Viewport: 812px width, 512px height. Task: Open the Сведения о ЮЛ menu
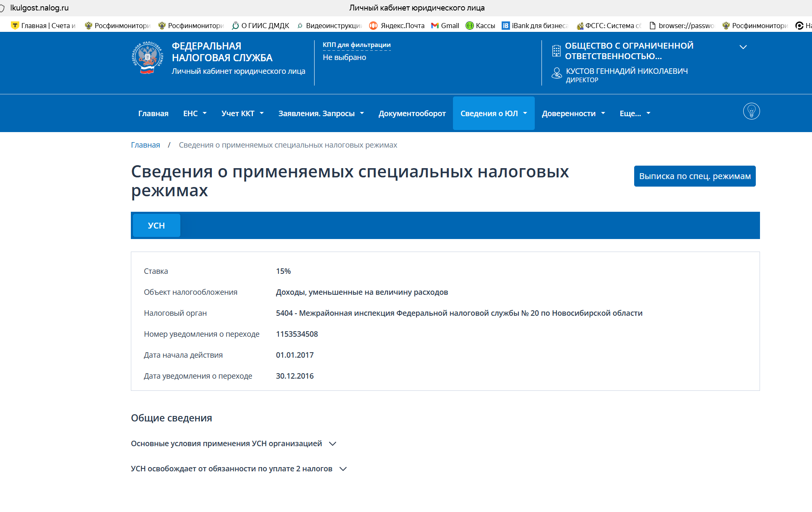[x=493, y=114]
